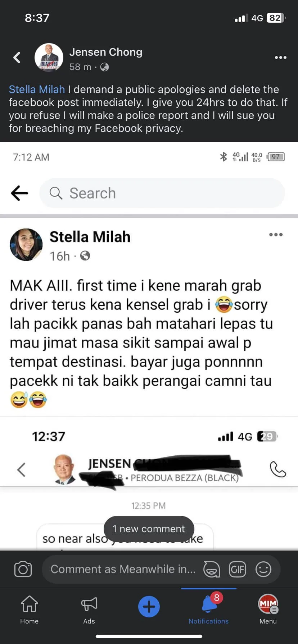
Task: Open the embedded Stella Milah screenshot image
Action: (149, 346)
